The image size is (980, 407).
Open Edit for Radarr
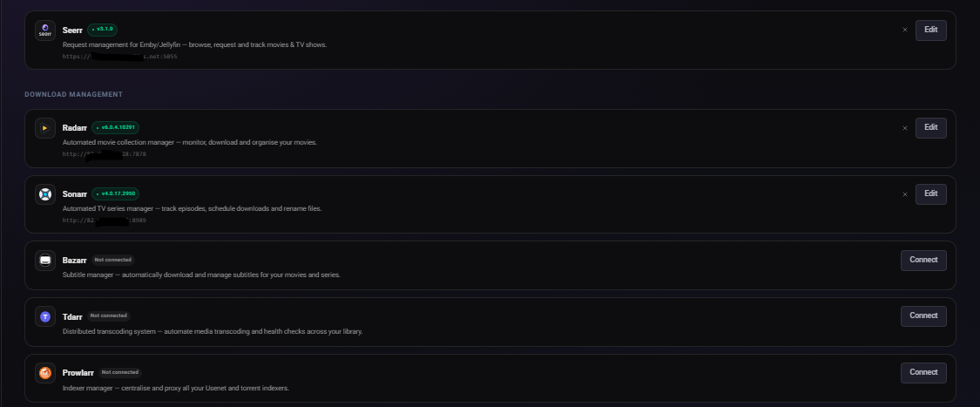pos(930,127)
